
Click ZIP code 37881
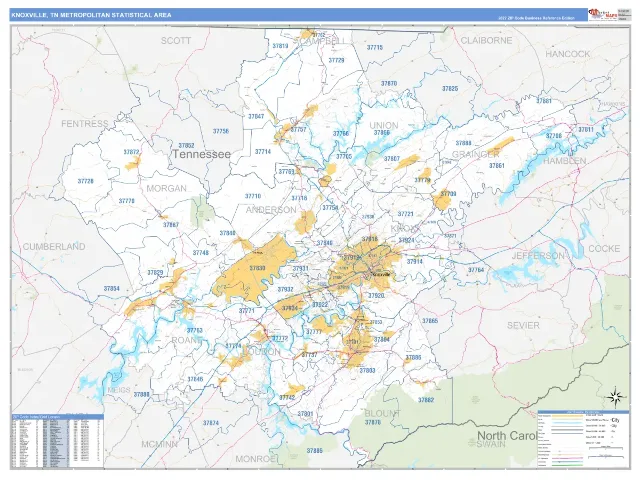[544, 101]
